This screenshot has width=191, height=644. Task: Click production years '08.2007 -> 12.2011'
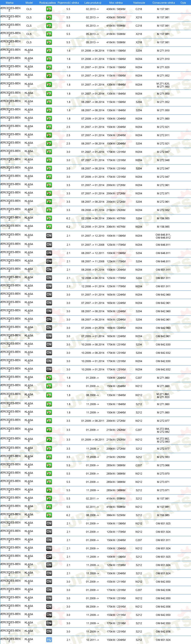click(93, 253)
